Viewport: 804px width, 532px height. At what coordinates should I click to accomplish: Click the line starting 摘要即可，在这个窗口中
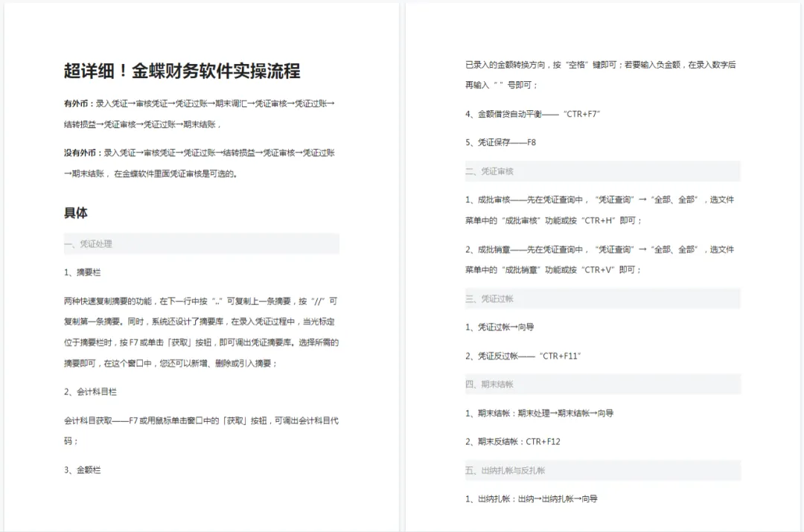[170, 363]
